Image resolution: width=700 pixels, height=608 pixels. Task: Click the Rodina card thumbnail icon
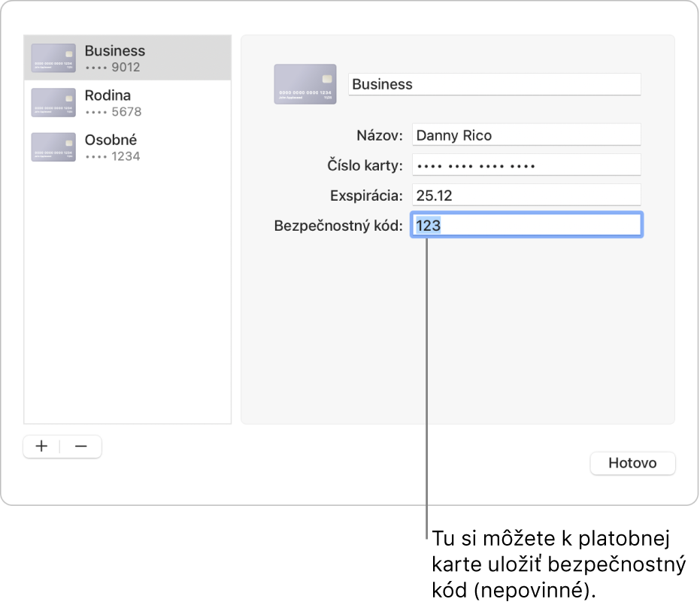click(53, 102)
